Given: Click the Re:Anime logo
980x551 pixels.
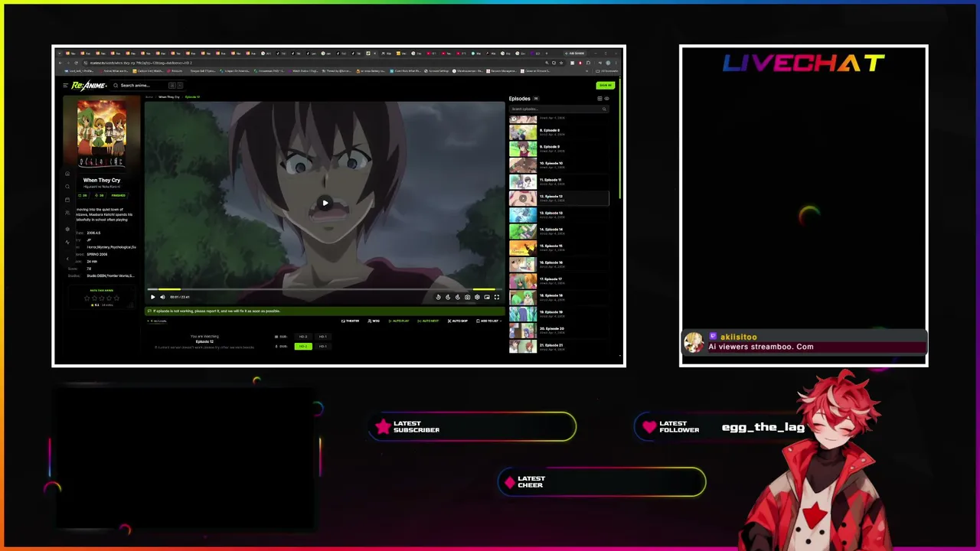Looking at the screenshot, I should 89,86.
